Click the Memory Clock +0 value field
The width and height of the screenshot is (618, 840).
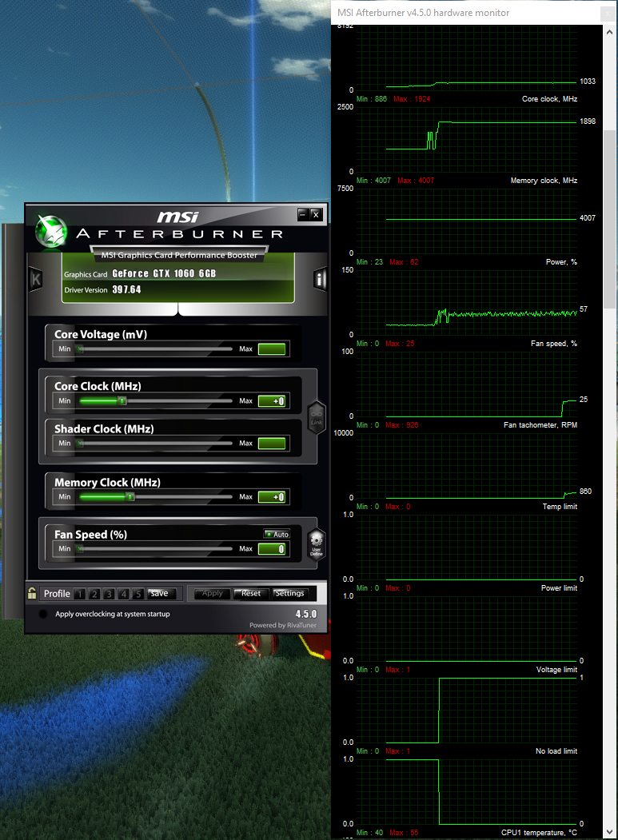[x=272, y=497]
